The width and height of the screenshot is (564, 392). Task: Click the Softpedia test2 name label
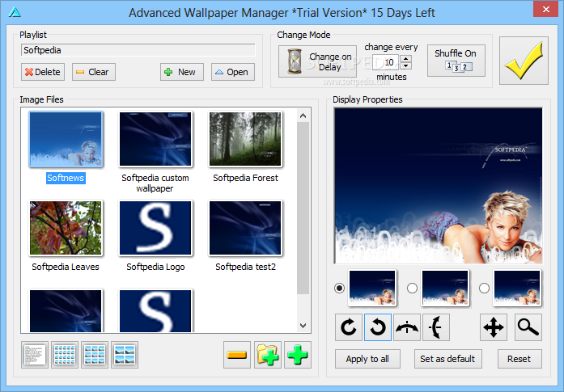click(x=245, y=267)
